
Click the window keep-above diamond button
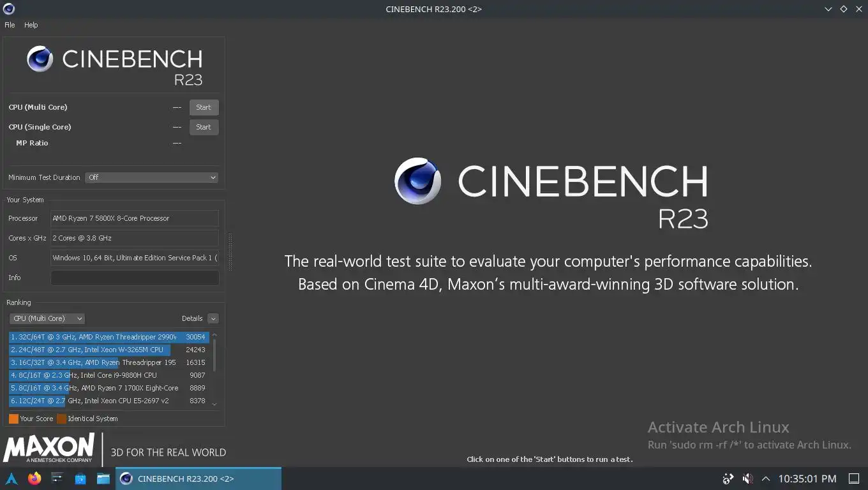[x=843, y=9]
